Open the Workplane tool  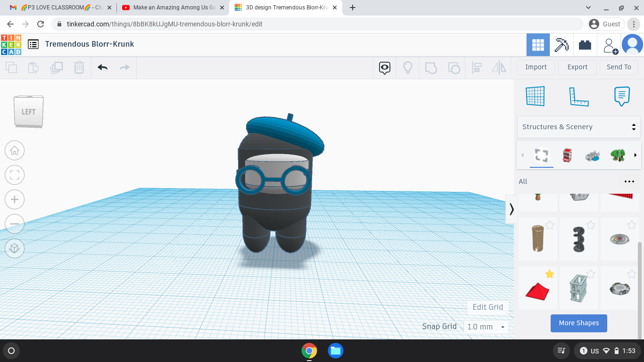click(x=535, y=96)
